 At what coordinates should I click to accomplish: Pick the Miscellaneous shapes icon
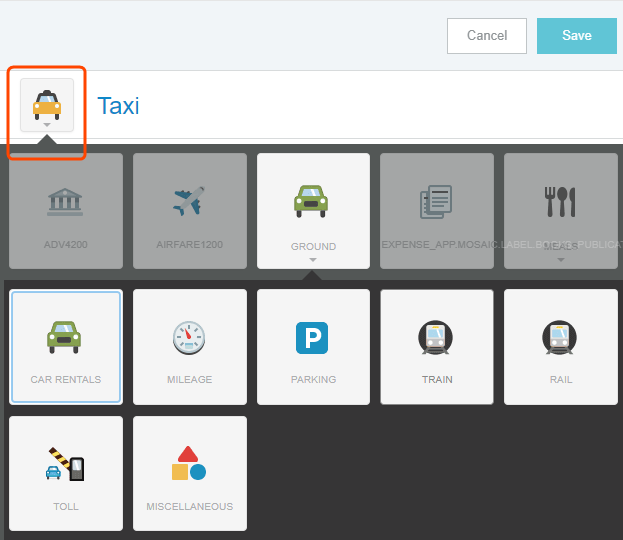coord(189,472)
